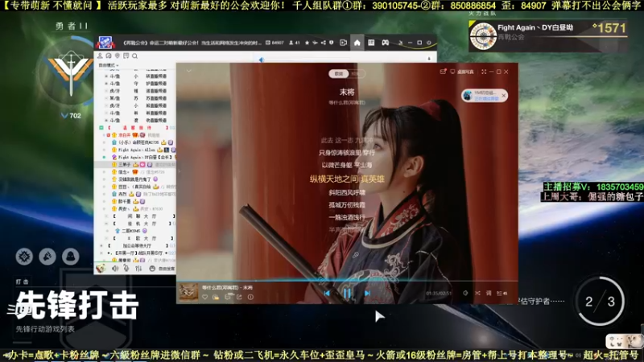Open the comments icon under the song title
This screenshot has height=362, width=644.
(228, 297)
